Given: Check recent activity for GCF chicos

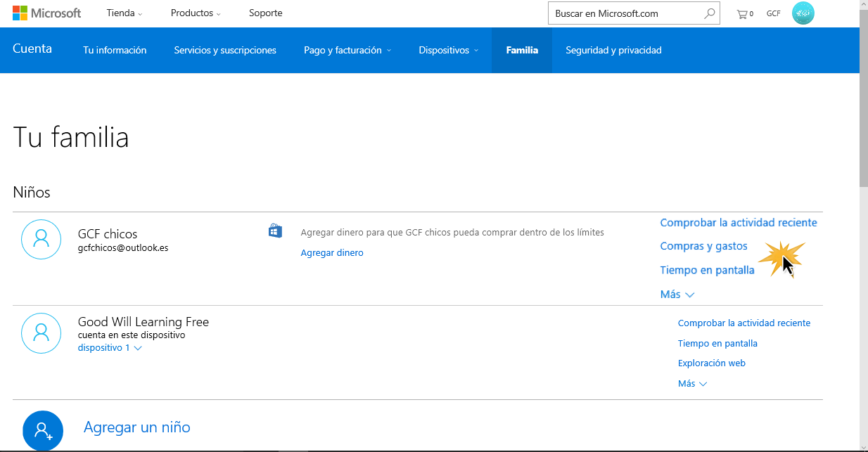Looking at the screenshot, I should pyautogui.click(x=739, y=223).
